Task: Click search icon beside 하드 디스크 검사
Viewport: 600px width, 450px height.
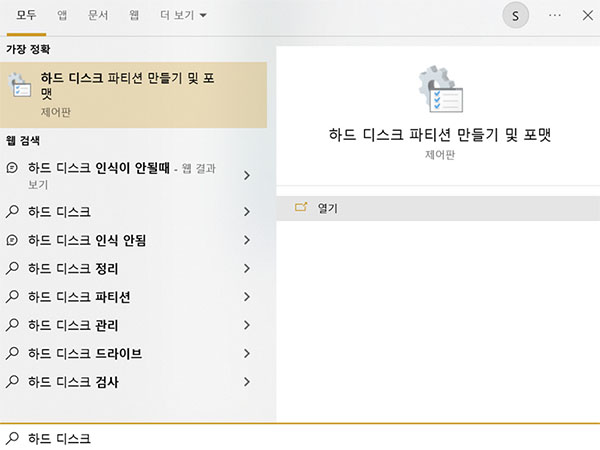Action: 12,381
